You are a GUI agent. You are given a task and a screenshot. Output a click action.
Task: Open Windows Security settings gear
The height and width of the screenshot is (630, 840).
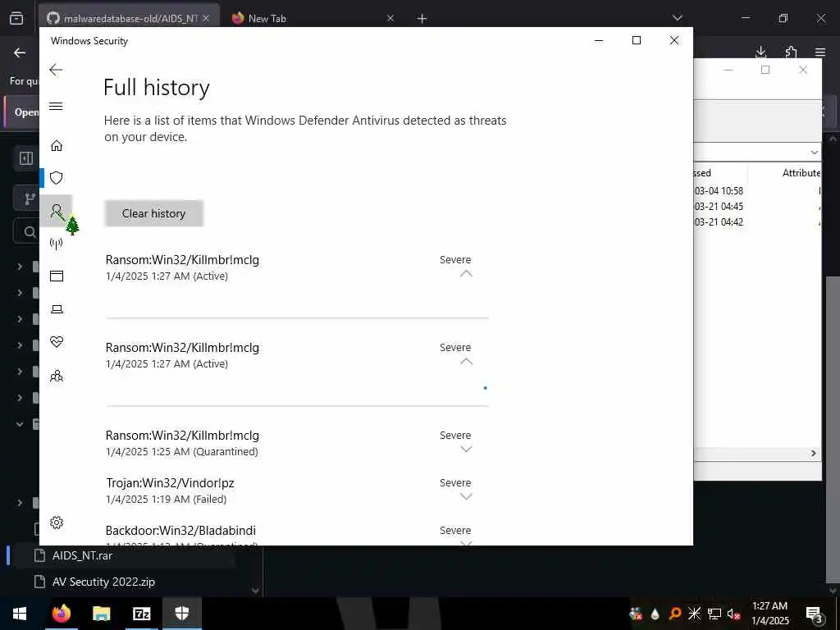[57, 523]
